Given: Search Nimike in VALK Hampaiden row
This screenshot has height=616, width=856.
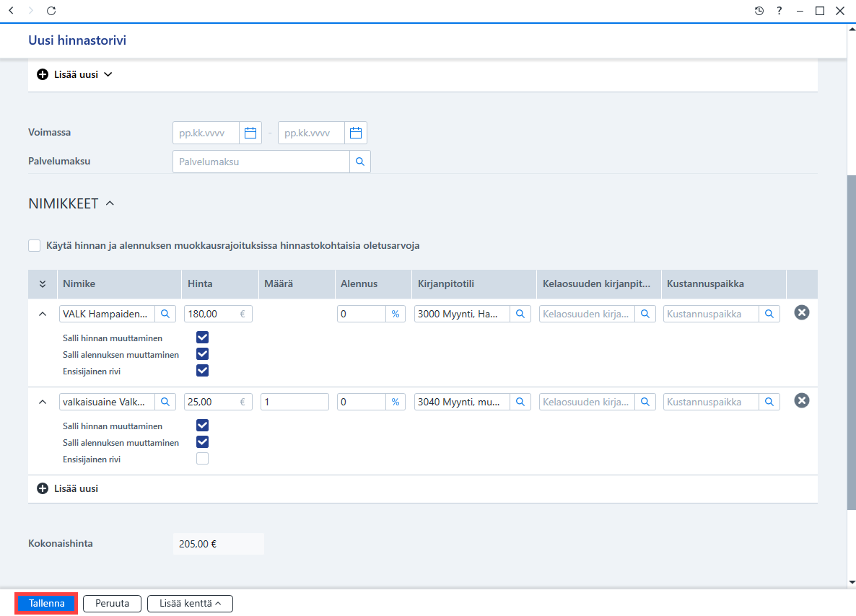Looking at the screenshot, I should coord(165,314).
